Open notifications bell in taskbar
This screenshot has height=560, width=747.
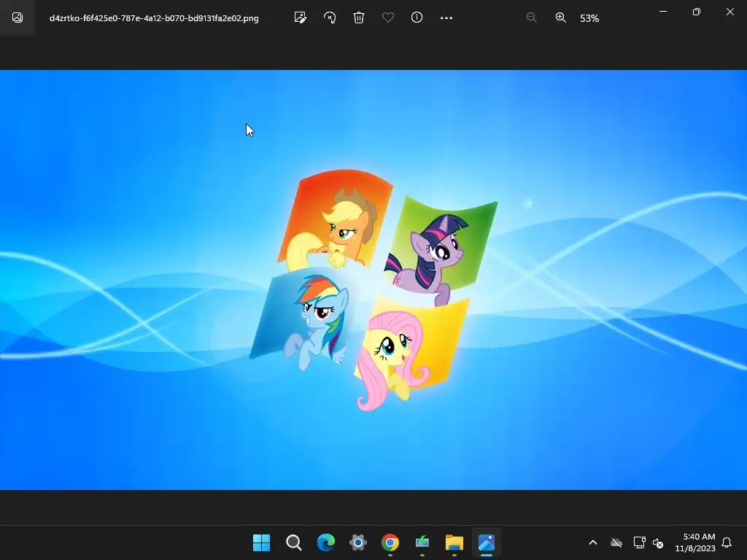click(x=727, y=542)
